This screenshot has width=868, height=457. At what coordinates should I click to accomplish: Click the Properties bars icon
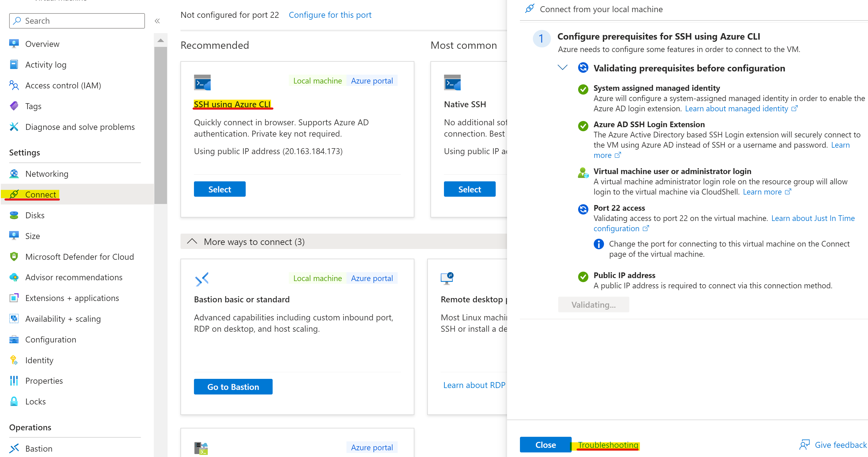tap(14, 380)
